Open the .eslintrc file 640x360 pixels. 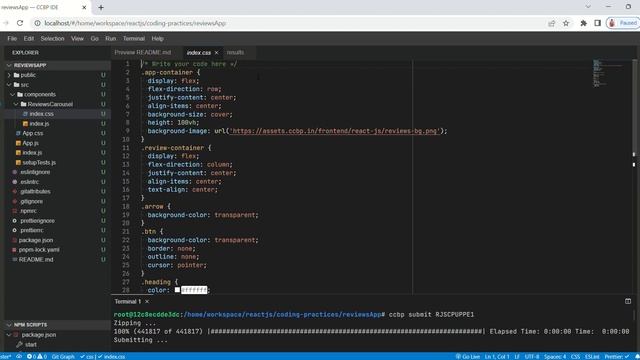coord(29,182)
